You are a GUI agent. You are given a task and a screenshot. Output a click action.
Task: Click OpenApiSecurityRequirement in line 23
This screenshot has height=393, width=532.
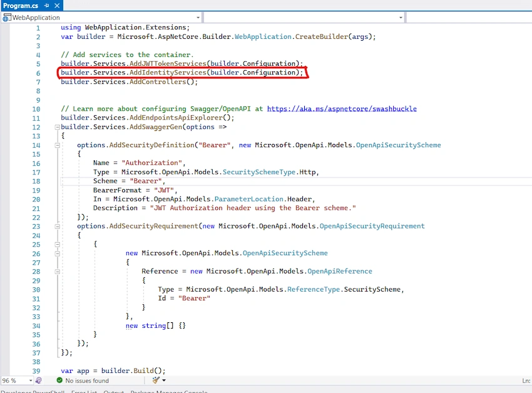point(372,227)
